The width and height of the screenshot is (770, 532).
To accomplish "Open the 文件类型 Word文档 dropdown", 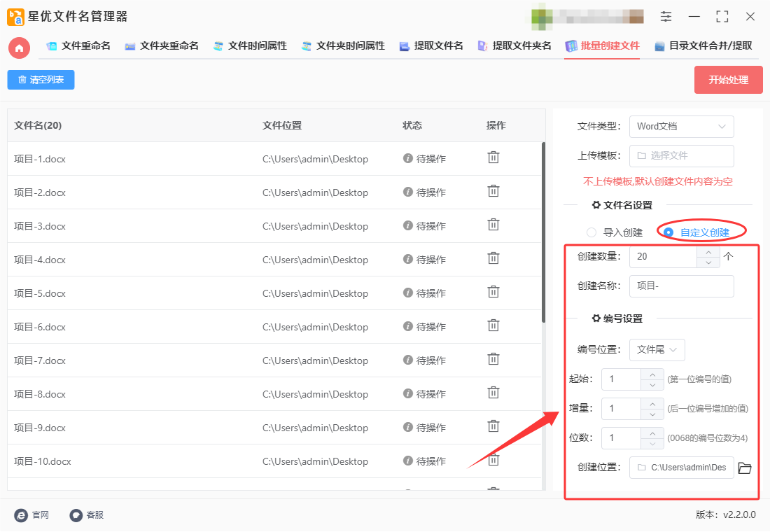I will click(x=681, y=127).
